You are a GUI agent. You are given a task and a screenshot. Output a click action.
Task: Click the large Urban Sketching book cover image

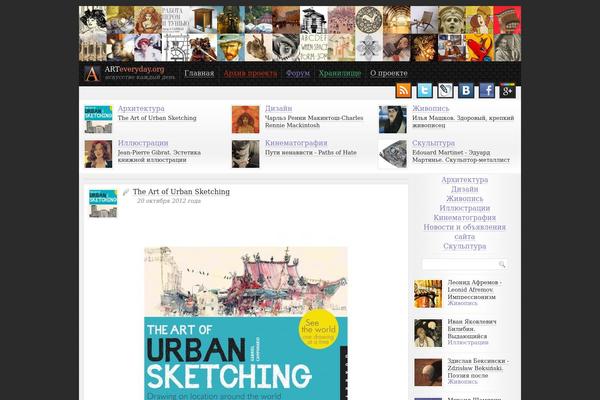tap(246, 323)
